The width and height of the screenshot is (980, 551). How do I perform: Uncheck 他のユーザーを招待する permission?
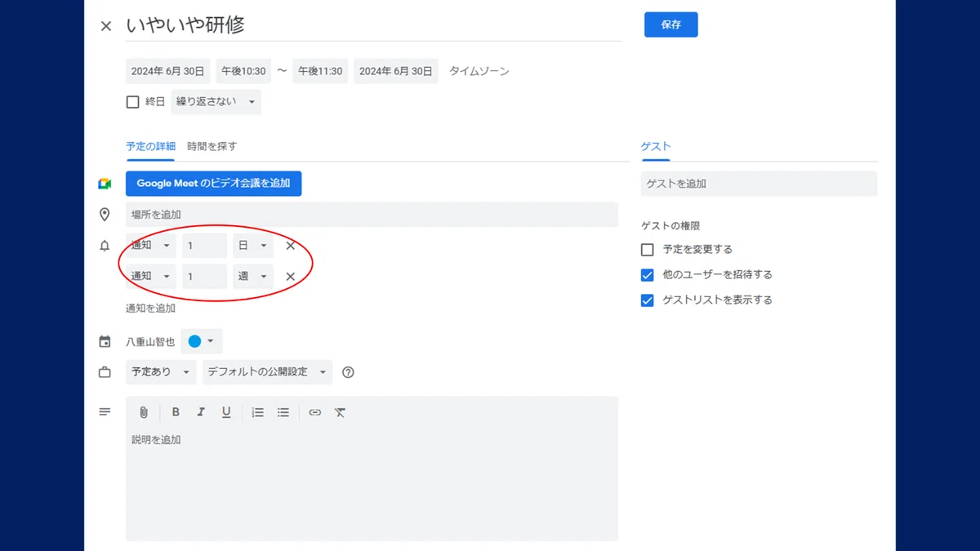coord(648,275)
